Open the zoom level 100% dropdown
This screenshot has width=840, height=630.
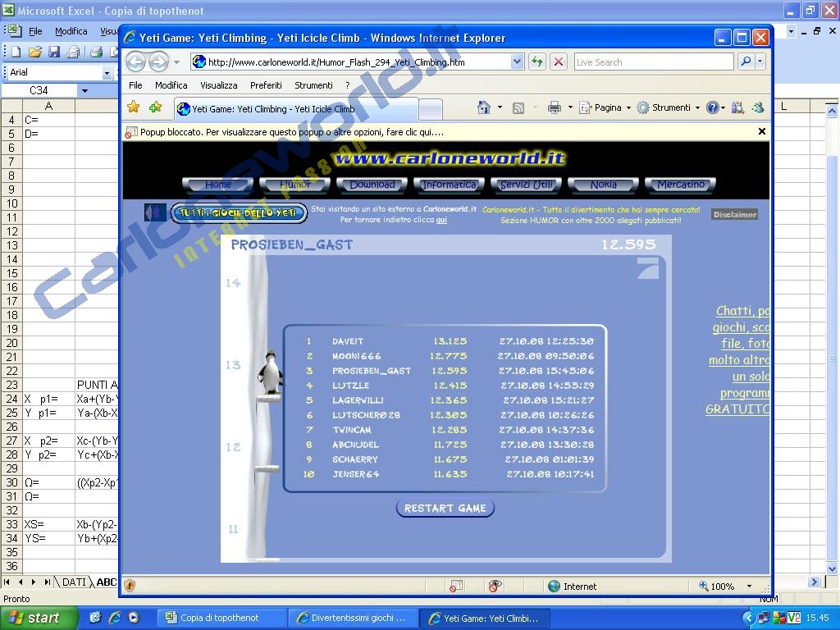coord(749,586)
